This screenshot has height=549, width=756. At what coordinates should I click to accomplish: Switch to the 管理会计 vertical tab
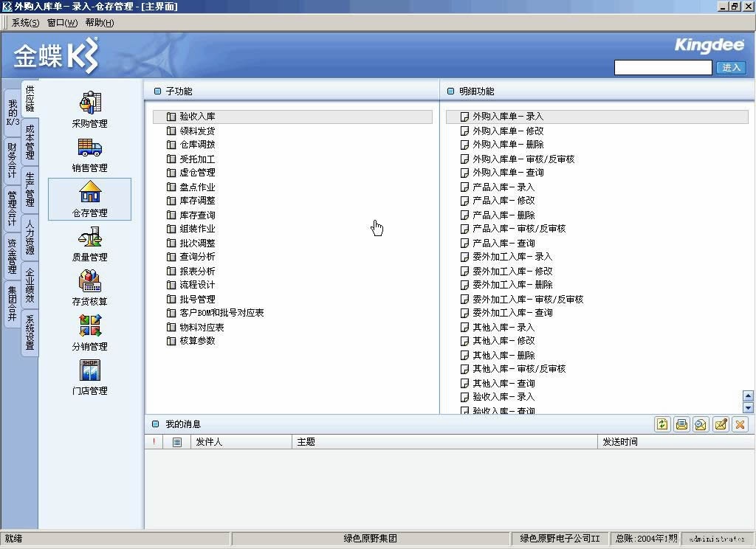13,208
